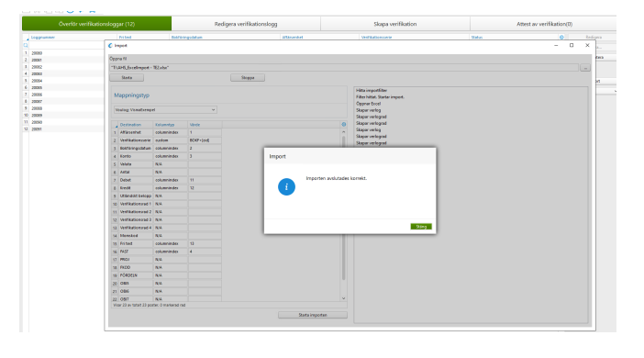Click the 'Filter hittat. Startar import.' log line
The image size is (644, 358).
[380, 97]
